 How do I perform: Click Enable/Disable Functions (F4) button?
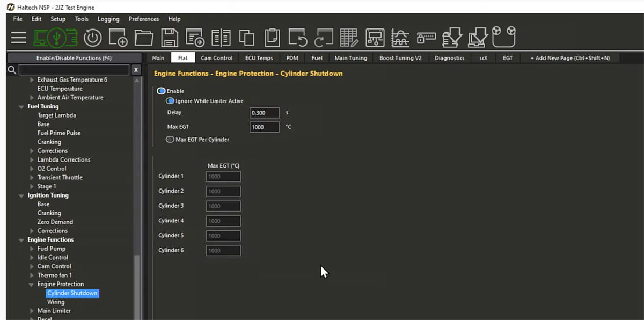pos(74,58)
